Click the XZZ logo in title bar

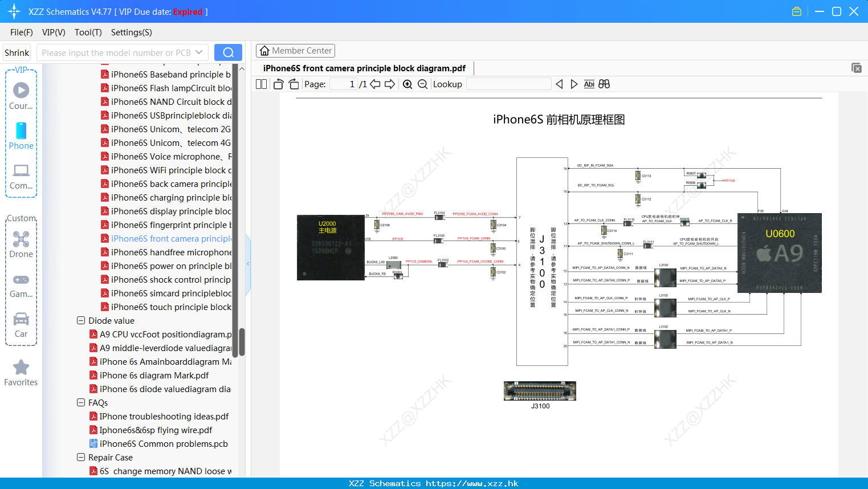(14, 11)
